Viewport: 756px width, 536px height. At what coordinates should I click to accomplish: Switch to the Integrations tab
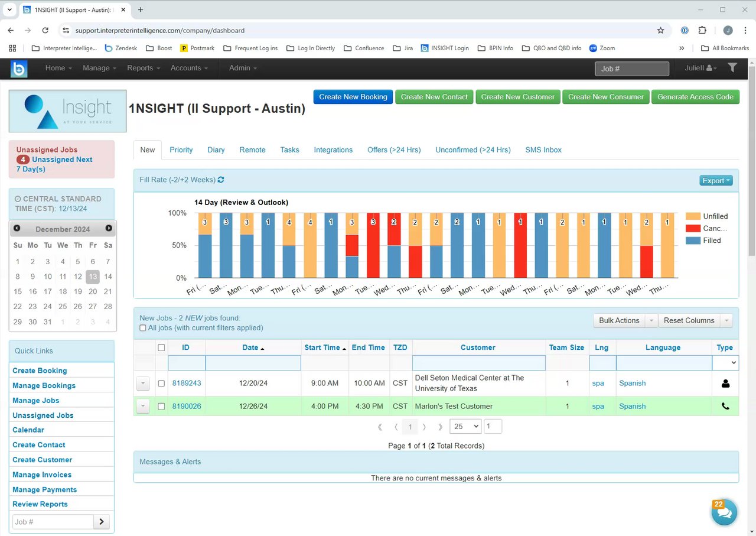tap(333, 150)
